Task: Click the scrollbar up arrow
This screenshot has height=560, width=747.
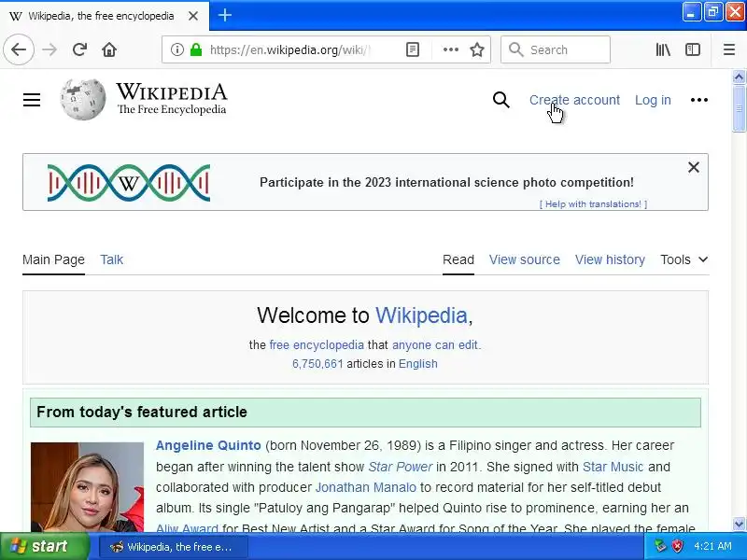Action: [x=739, y=77]
